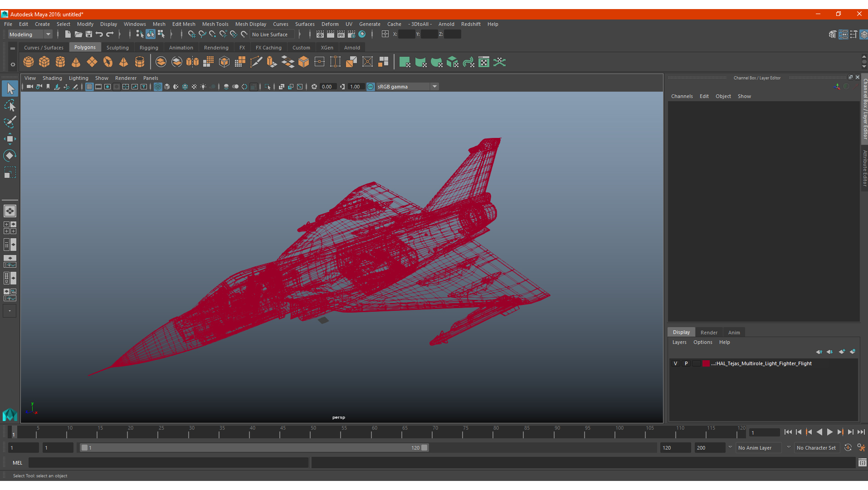868x490 pixels.
Task: Click the New Scene icon
Action: pos(68,34)
